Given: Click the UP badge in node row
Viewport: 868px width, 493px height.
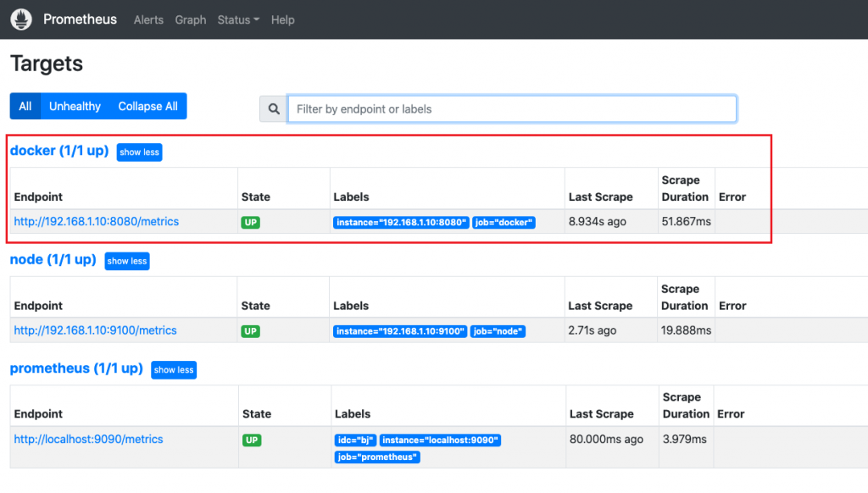Looking at the screenshot, I should (250, 331).
